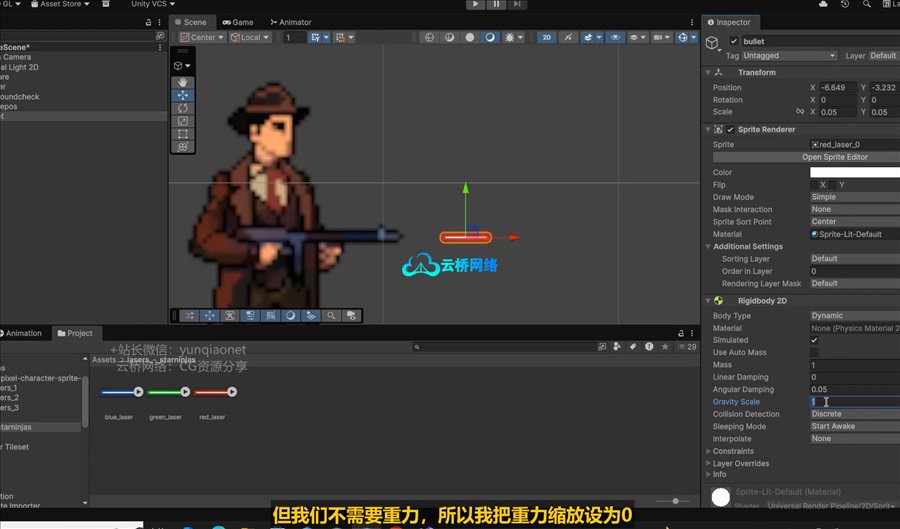Uncheck the bullet object active checkbox

[x=734, y=42]
